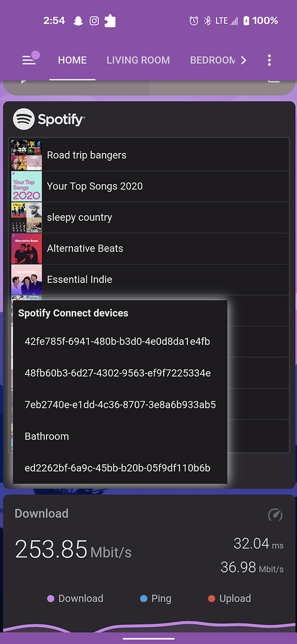Switch to the Living Room tab

click(x=138, y=60)
